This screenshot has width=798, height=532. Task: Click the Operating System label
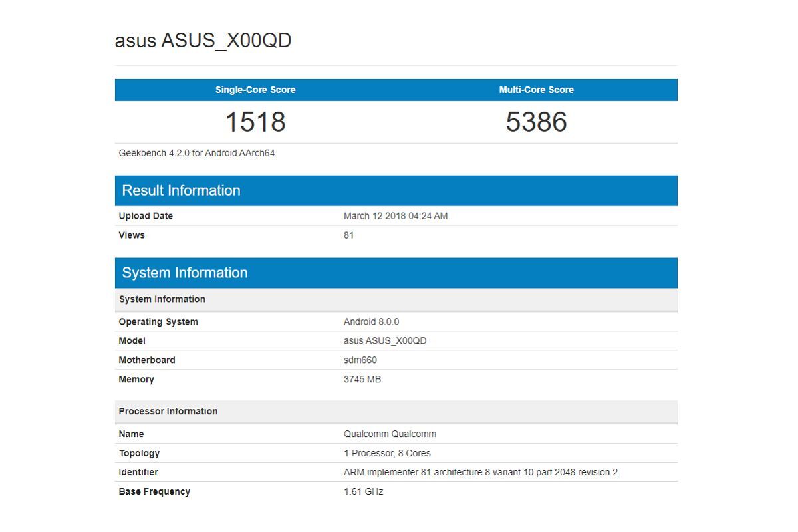click(158, 321)
